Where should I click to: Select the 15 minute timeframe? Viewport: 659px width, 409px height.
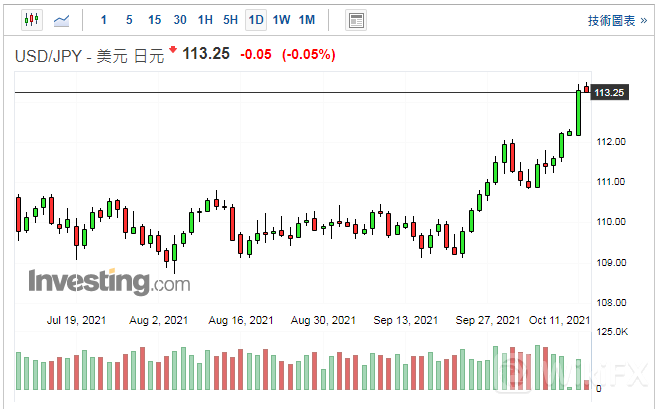[154, 20]
